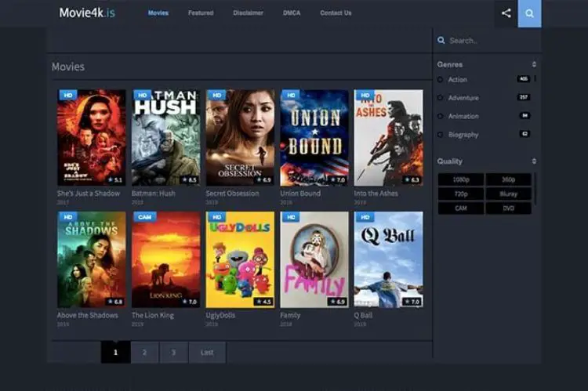The image size is (588, 391).
Task: Open Into the Ashes poster
Action: [389, 138]
